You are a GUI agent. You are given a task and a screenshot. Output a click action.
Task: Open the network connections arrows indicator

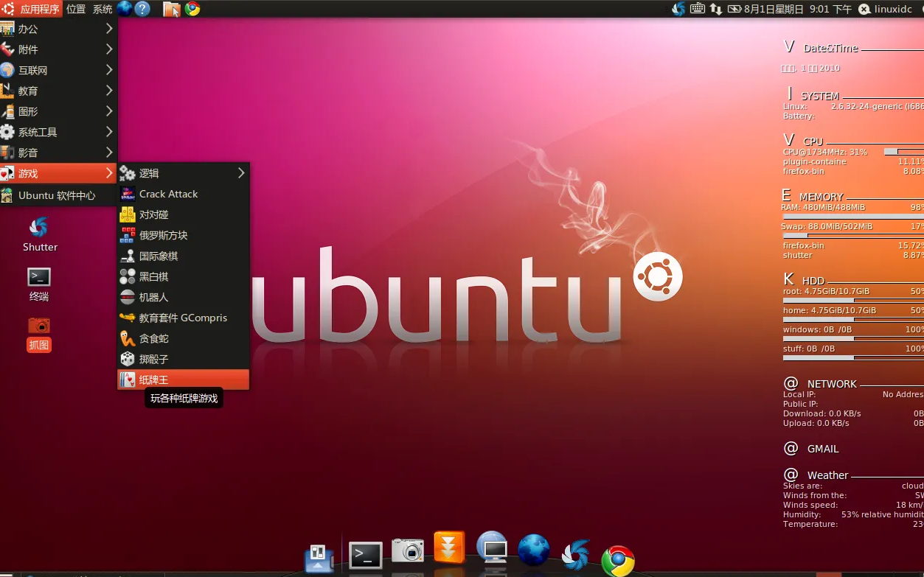click(x=716, y=9)
